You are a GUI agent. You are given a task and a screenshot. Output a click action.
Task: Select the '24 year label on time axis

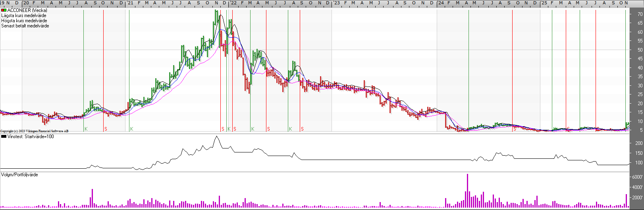point(440,3)
